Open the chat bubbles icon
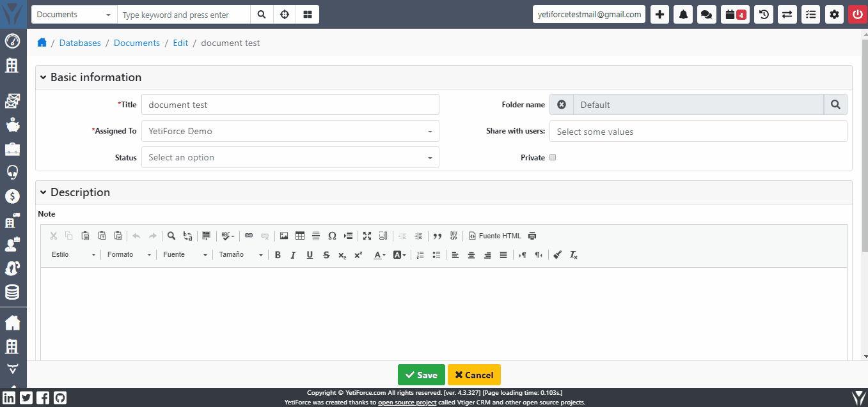This screenshot has width=868, height=407. click(706, 15)
